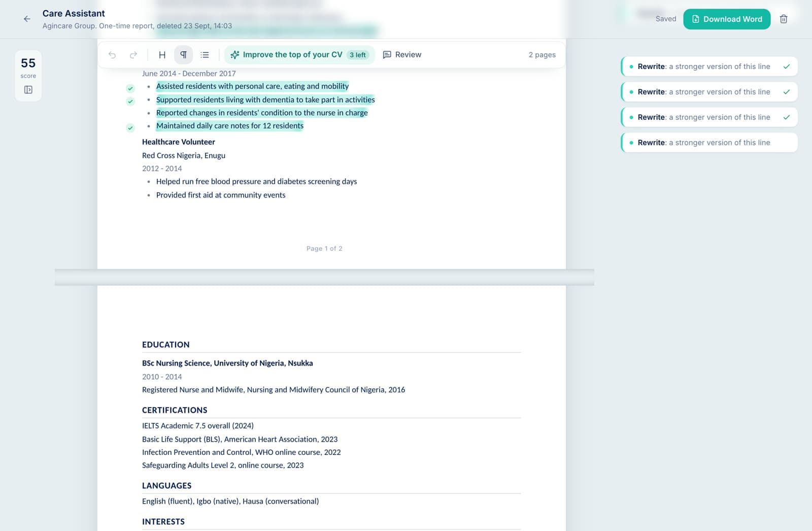Screen dimensions: 812x531
Task: Go back using the left arrow
Action: tap(27, 19)
